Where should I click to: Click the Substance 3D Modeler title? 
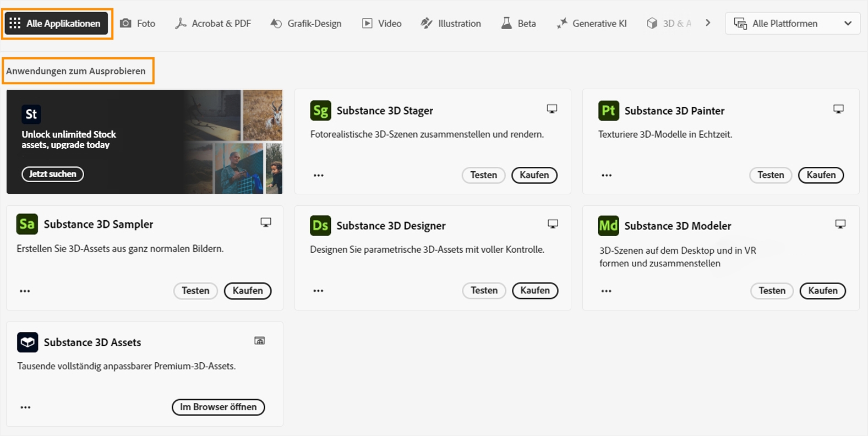(678, 226)
